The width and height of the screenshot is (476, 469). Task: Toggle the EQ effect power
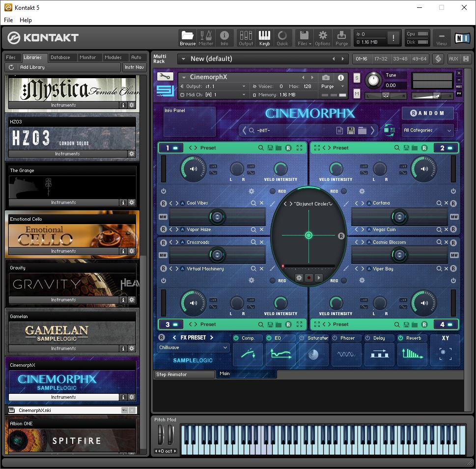[x=269, y=338]
